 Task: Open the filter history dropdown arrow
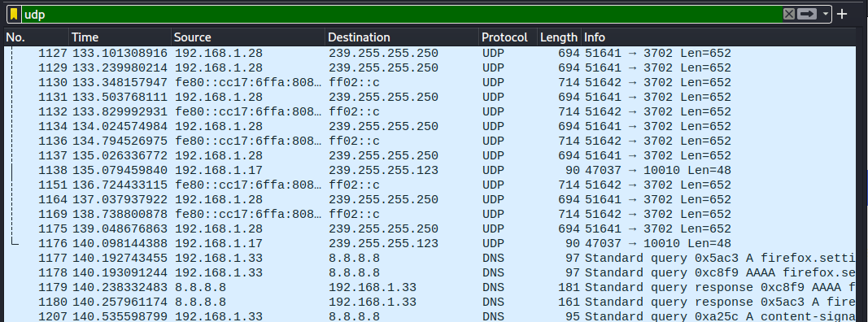(826, 15)
